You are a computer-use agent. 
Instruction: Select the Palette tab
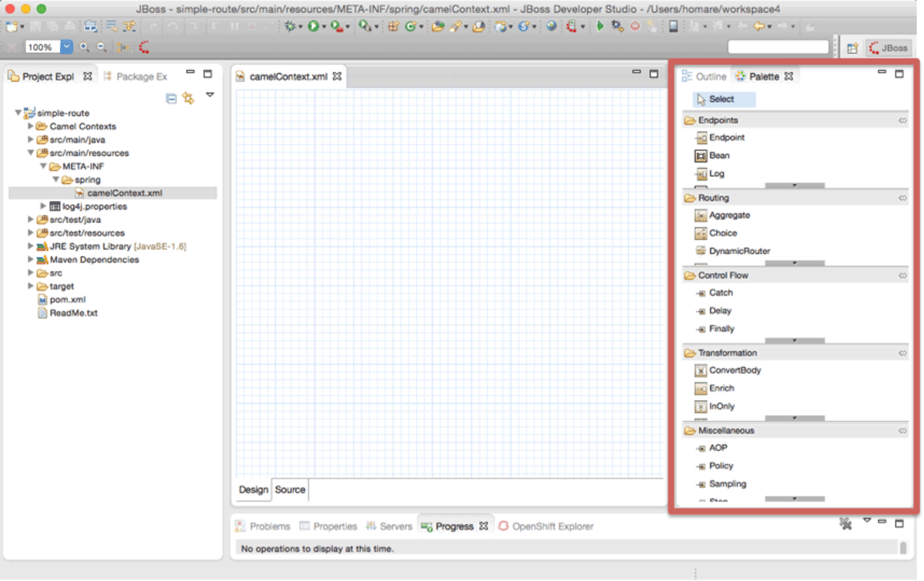(x=764, y=76)
